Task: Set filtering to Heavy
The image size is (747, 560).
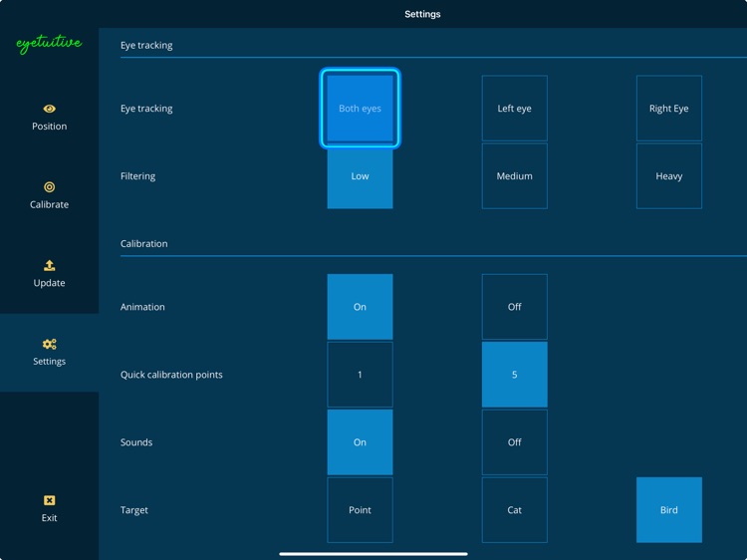Action: [x=669, y=175]
